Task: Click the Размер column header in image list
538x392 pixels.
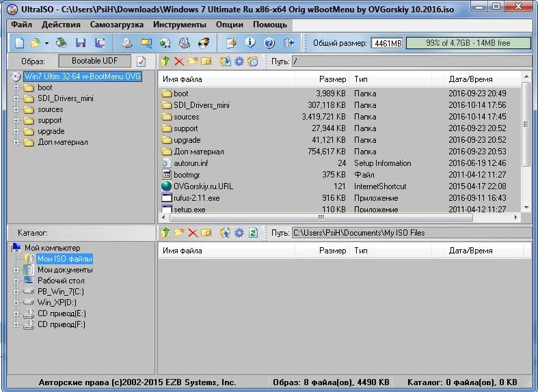Action: [322, 79]
